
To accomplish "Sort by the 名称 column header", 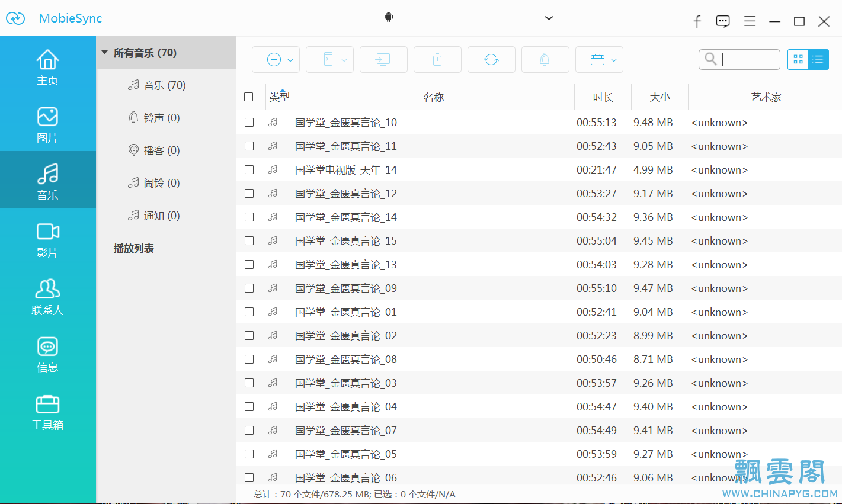I will [x=434, y=97].
